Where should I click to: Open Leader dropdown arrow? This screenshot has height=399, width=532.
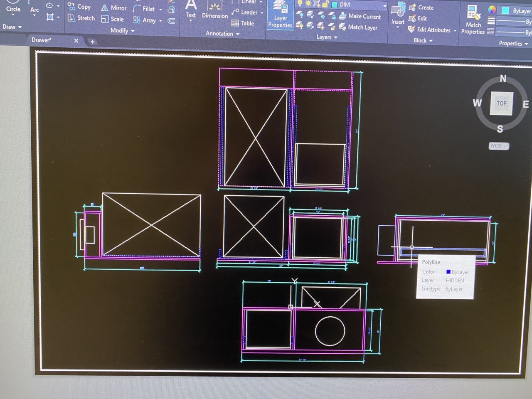(262, 13)
